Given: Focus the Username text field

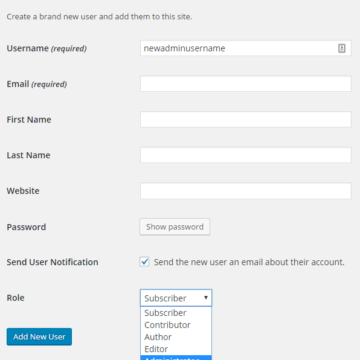Looking at the screenshot, I should pos(246,48).
